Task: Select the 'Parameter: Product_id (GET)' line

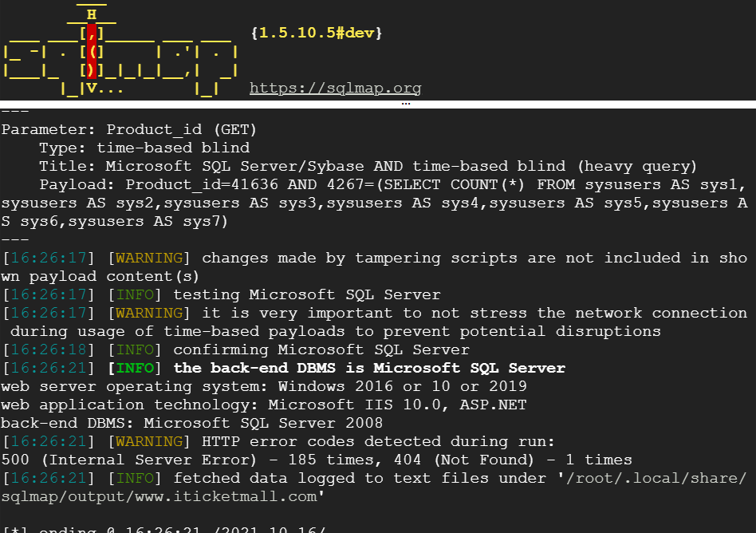Action: pos(128,130)
